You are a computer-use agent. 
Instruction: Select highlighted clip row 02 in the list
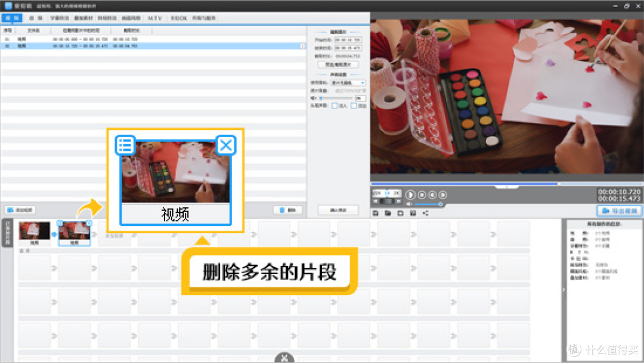153,46
